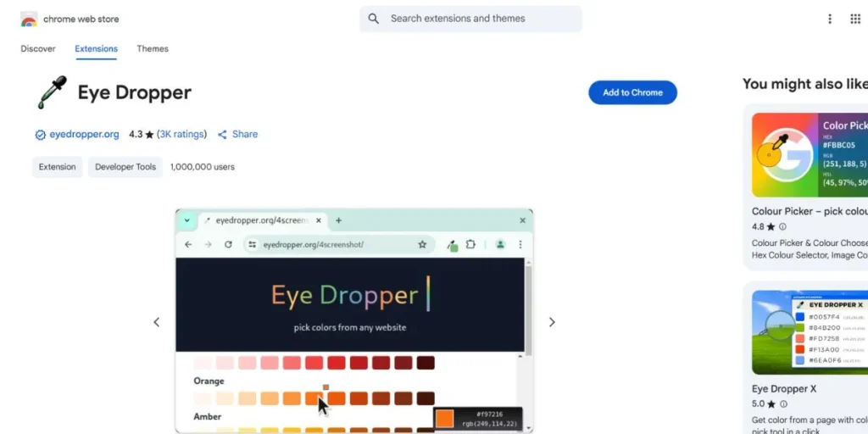
Task: Open the Eye Dropper preview screenshot
Action: coord(354,321)
